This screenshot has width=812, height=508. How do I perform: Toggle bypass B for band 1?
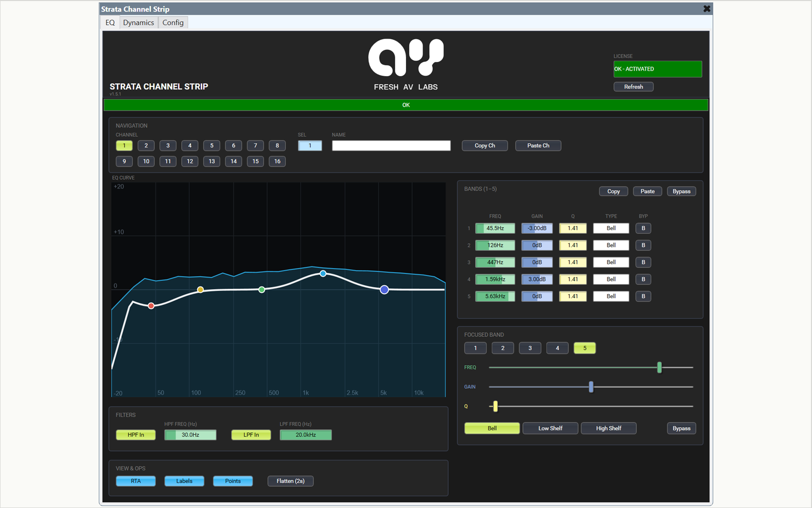[x=644, y=229]
